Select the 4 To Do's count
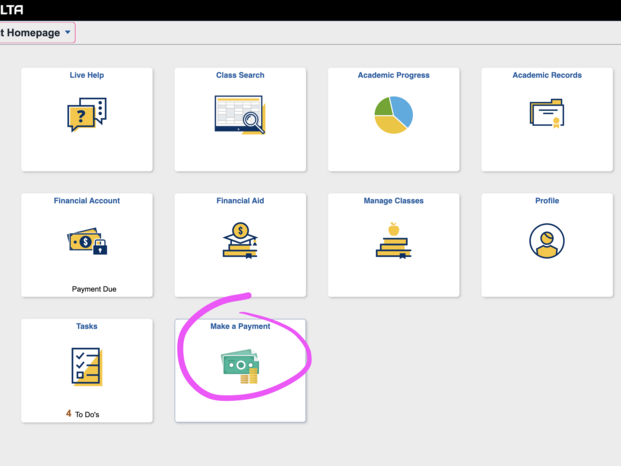This screenshot has width=621, height=466. pyautogui.click(x=82, y=414)
